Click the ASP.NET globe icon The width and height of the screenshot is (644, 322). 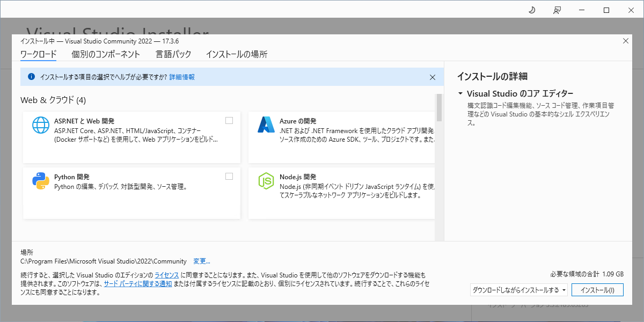(x=41, y=125)
